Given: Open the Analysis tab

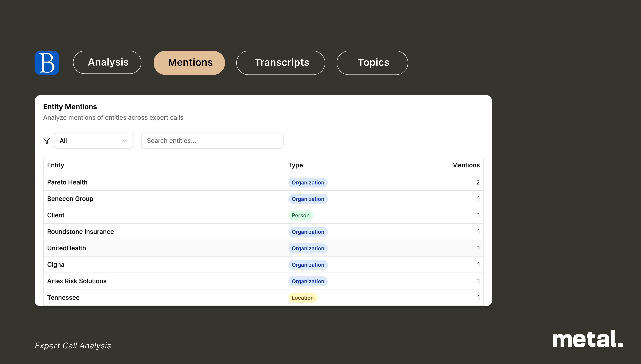Looking at the screenshot, I should [x=107, y=62].
